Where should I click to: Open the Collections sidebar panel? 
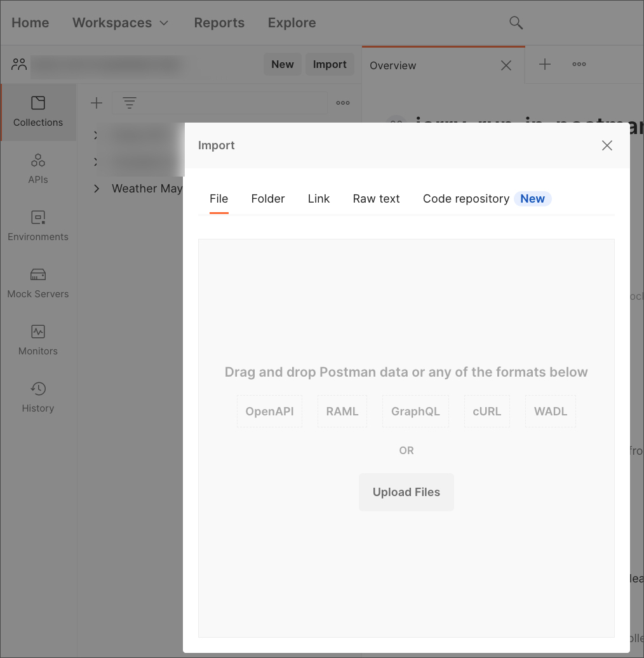click(38, 112)
